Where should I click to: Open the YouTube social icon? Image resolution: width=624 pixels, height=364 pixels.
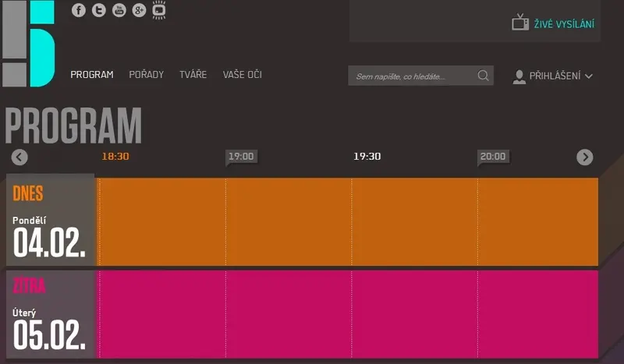(119, 10)
